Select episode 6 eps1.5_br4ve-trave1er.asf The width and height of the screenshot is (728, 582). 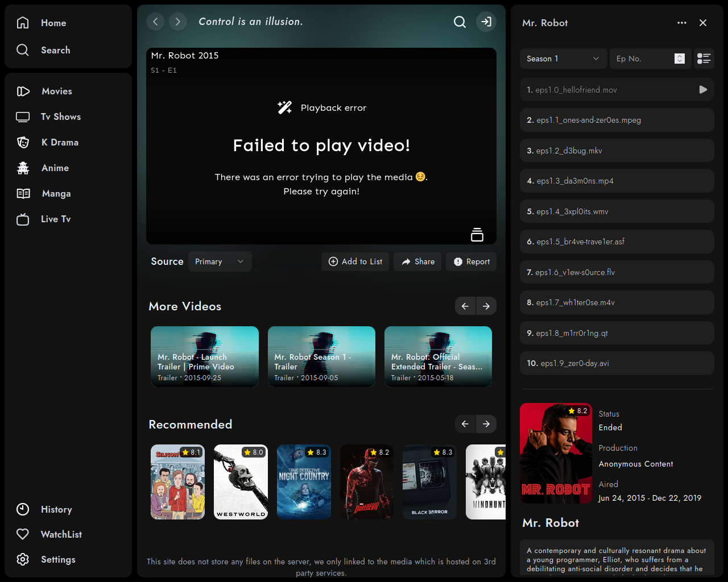click(x=617, y=242)
